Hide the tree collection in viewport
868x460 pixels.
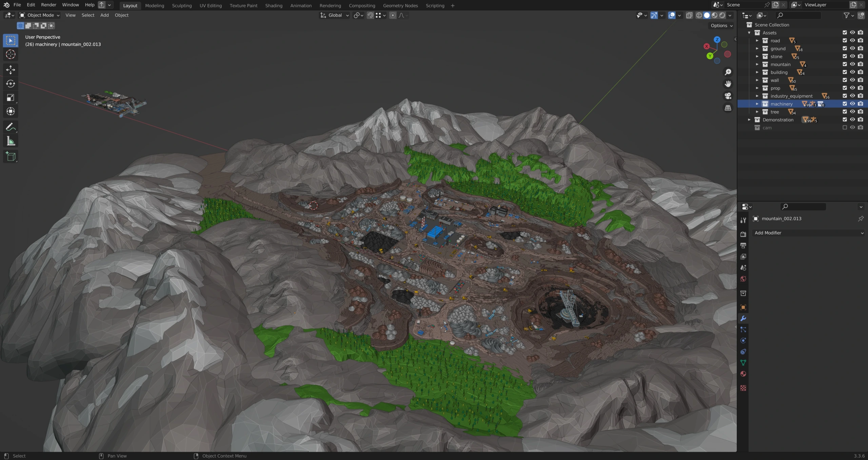click(852, 112)
